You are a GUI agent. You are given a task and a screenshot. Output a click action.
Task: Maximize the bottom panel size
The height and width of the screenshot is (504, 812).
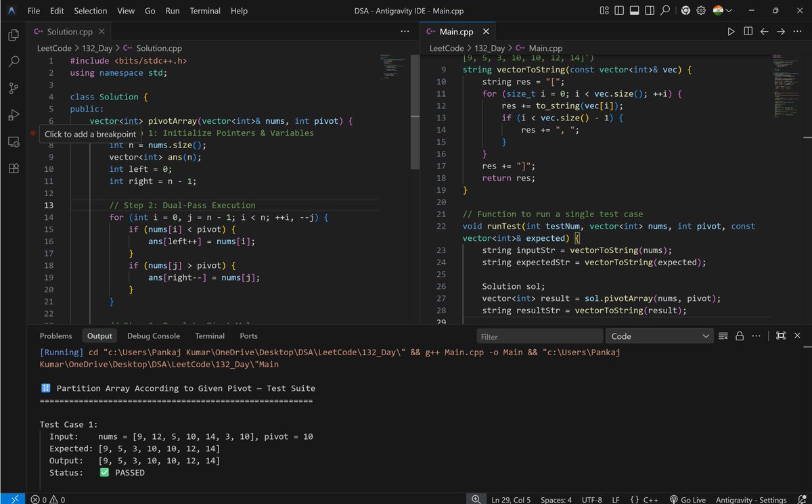click(781, 336)
